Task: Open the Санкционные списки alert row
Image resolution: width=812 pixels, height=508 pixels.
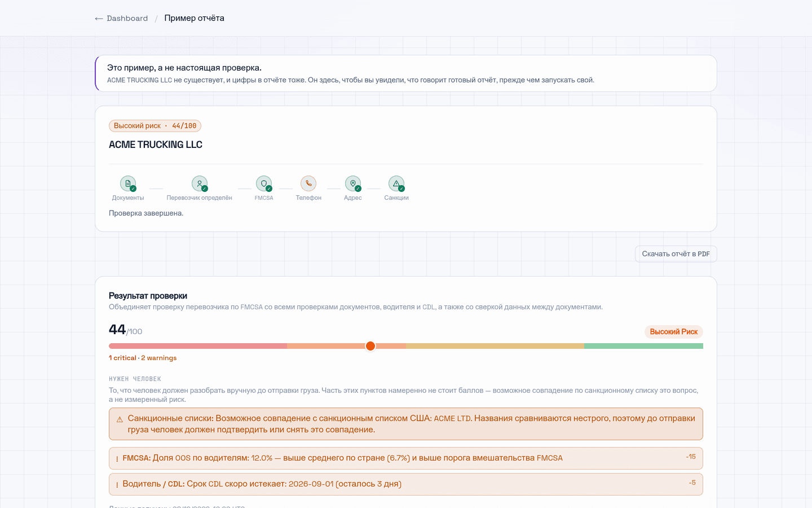Action: click(406, 424)
